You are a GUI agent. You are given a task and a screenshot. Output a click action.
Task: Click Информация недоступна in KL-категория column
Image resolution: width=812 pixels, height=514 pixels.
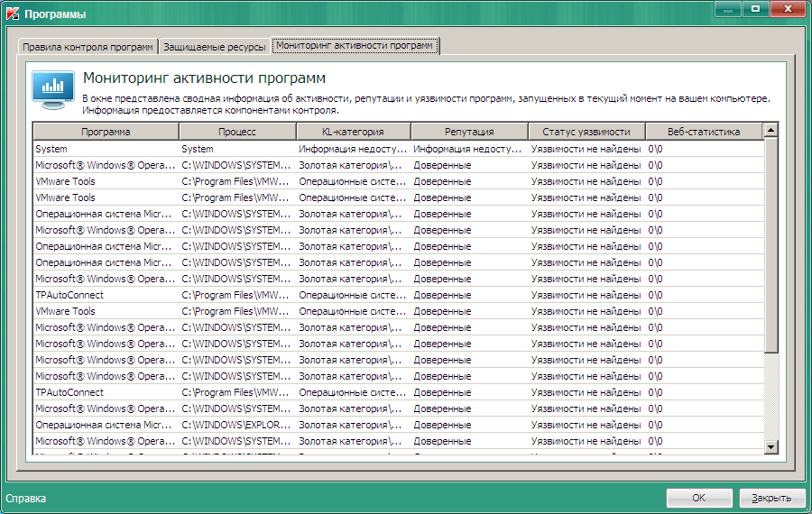coord(353,149)
